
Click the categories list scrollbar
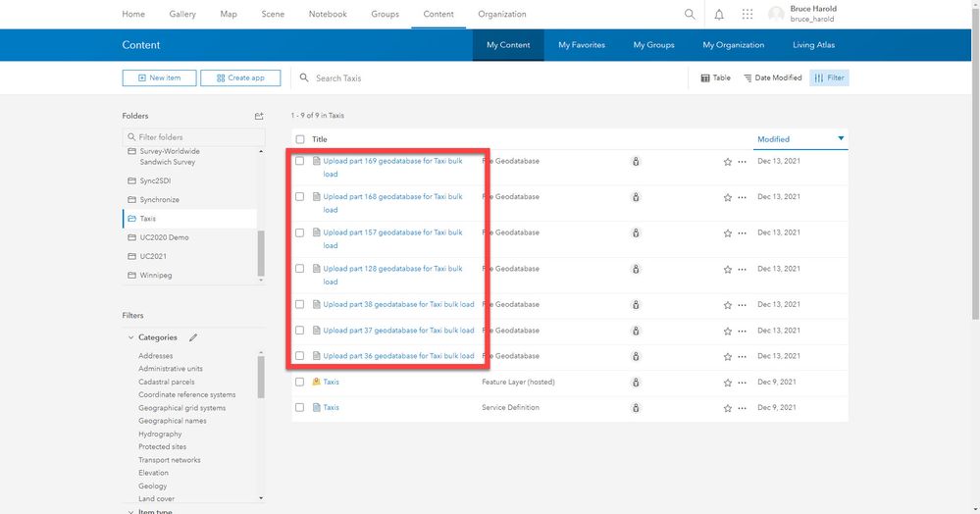[261, 377]
